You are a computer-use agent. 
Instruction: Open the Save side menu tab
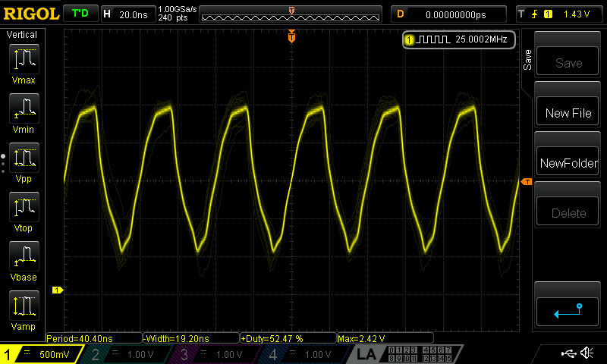pos(527,60)
